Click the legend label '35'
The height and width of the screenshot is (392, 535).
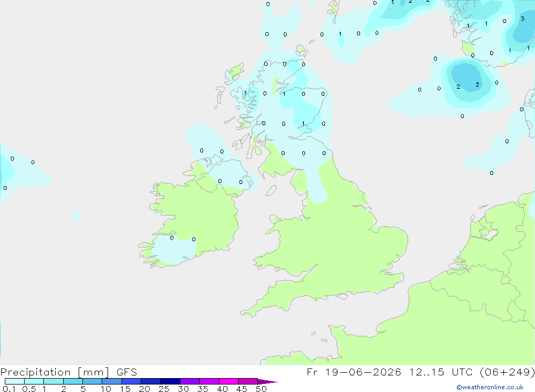tap(203, 389)
